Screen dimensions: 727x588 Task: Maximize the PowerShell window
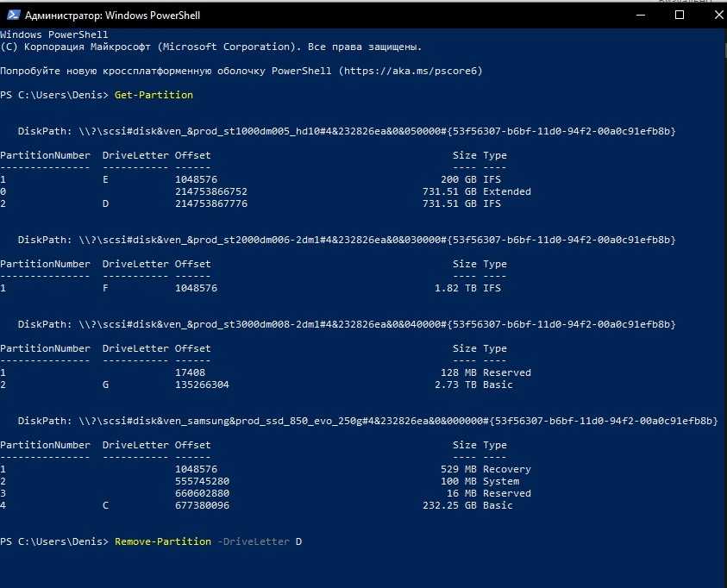(x=680, y=16)
